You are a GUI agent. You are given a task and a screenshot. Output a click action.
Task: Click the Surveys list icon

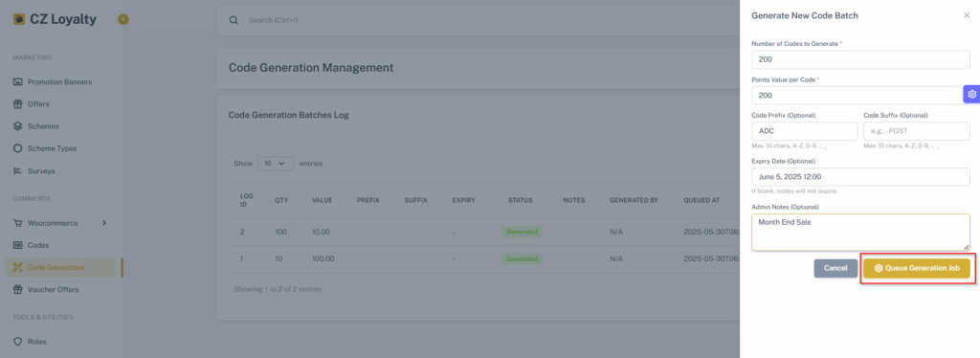tap(17, 170)
